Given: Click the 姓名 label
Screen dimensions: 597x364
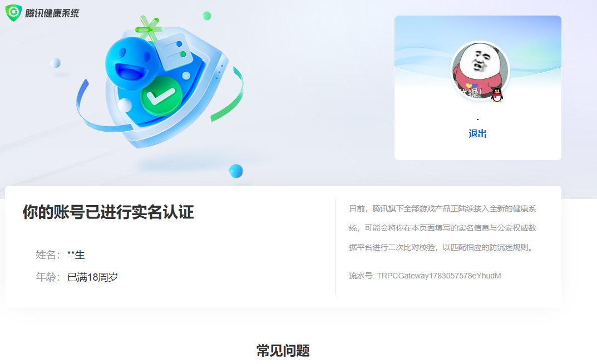Looking at the screenshot, I should pyautogui.click(x=48, y=255).
